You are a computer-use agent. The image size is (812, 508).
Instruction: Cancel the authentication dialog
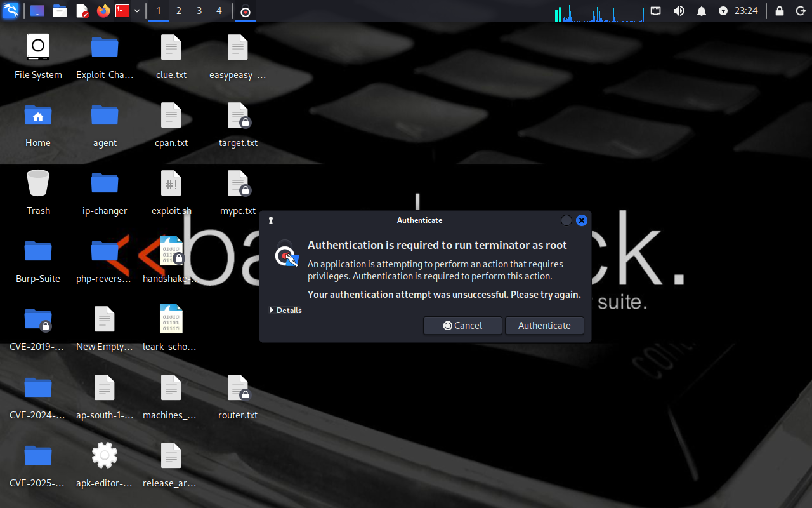[x=462, y=326]
